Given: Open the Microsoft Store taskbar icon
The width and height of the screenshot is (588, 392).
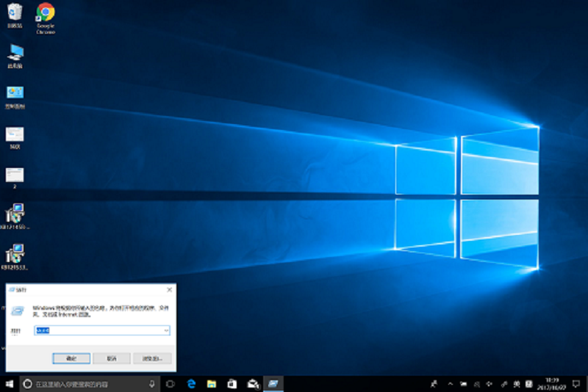Looking at the screenshot, I should 232,384.
